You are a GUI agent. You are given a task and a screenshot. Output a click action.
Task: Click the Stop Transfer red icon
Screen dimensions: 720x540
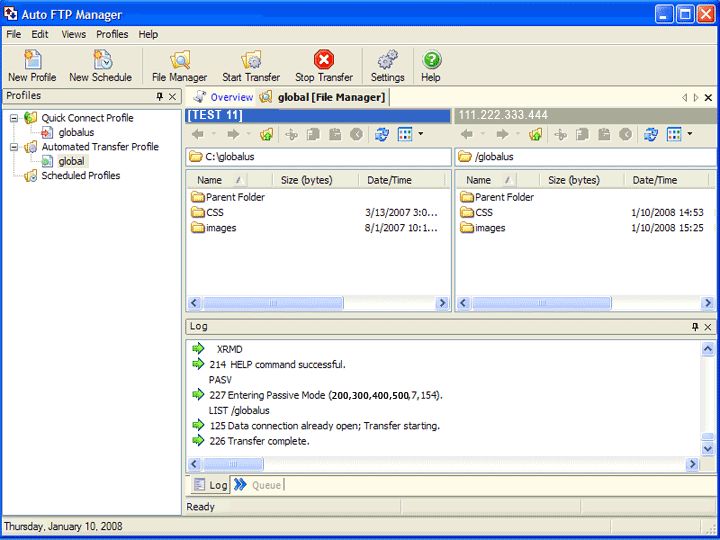pos(324,60)
